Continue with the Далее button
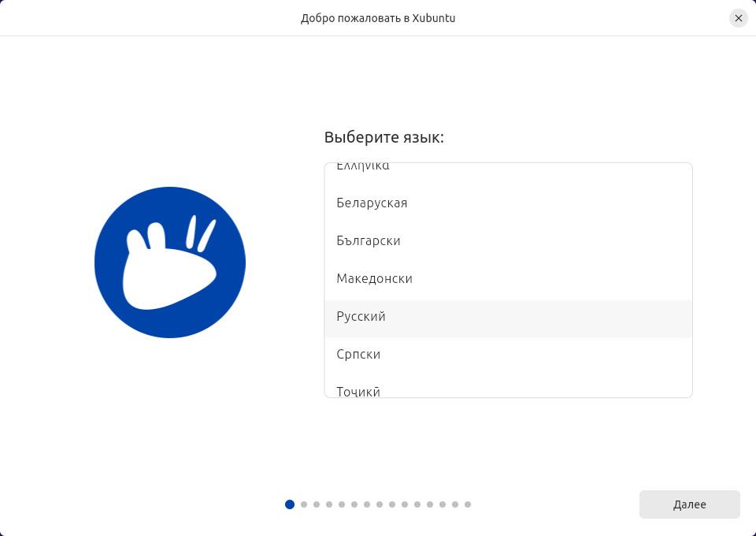The height and width of the screenshot is (536, 756). click(x=690, y=504)
